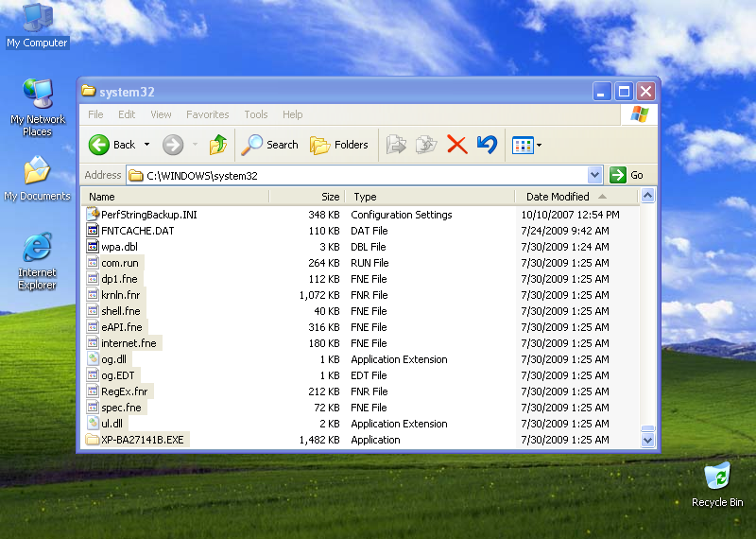Click the Go button
This screenshot has height=539, width=756.
[627, 175]
